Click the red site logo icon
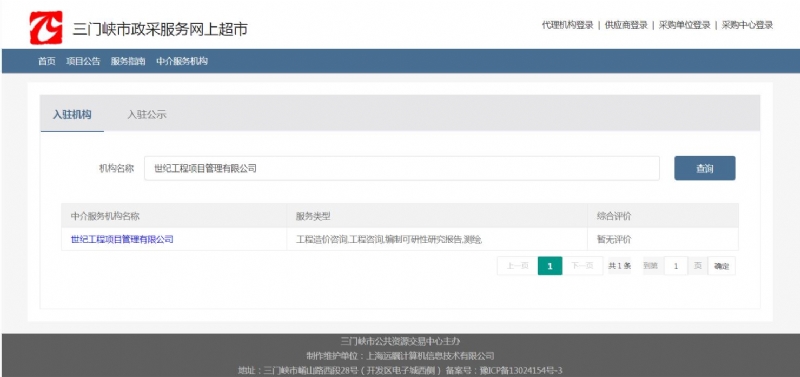 coord(46,28)
